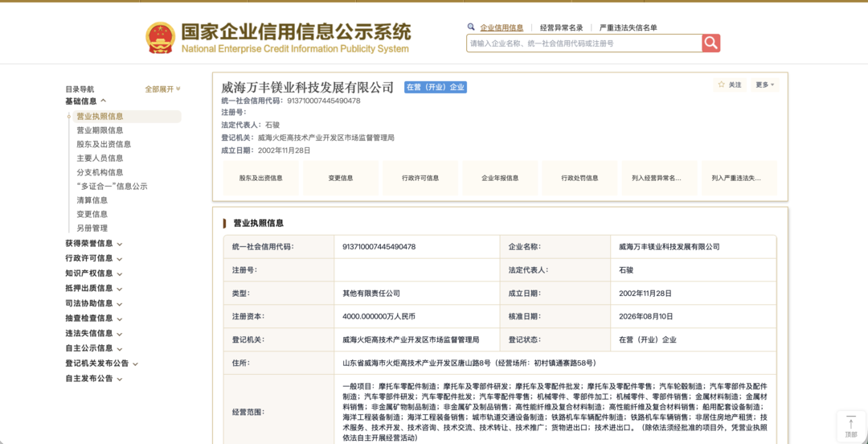
Task: Switch to the 严重违法失信名单 search tab
Action: [628, 27]
